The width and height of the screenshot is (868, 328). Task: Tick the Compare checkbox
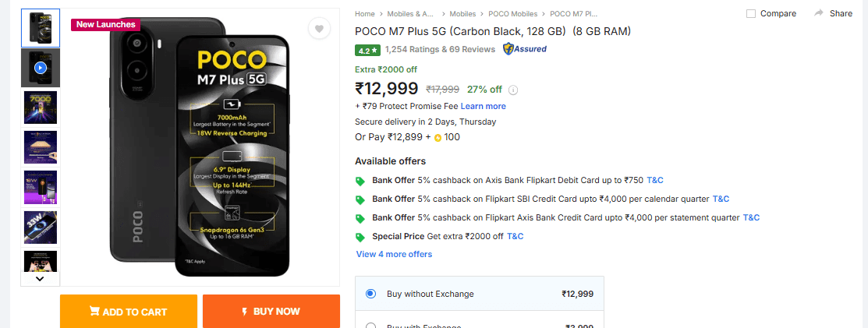pos(751,13)
